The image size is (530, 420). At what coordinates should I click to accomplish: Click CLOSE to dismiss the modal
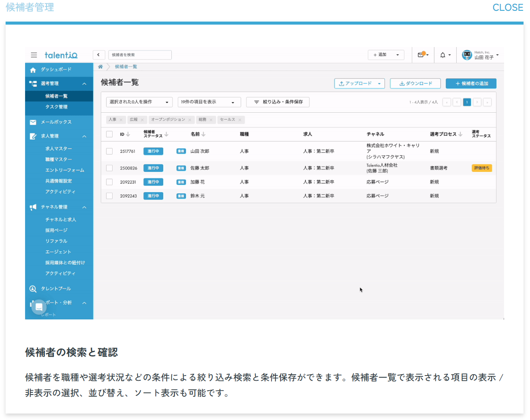(x=508, y=8)
